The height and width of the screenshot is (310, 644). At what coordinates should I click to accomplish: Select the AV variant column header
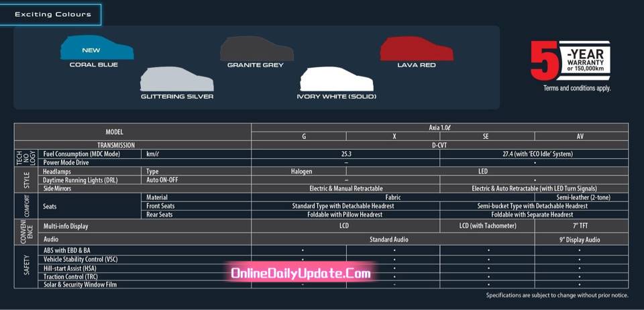click(582, 136)
